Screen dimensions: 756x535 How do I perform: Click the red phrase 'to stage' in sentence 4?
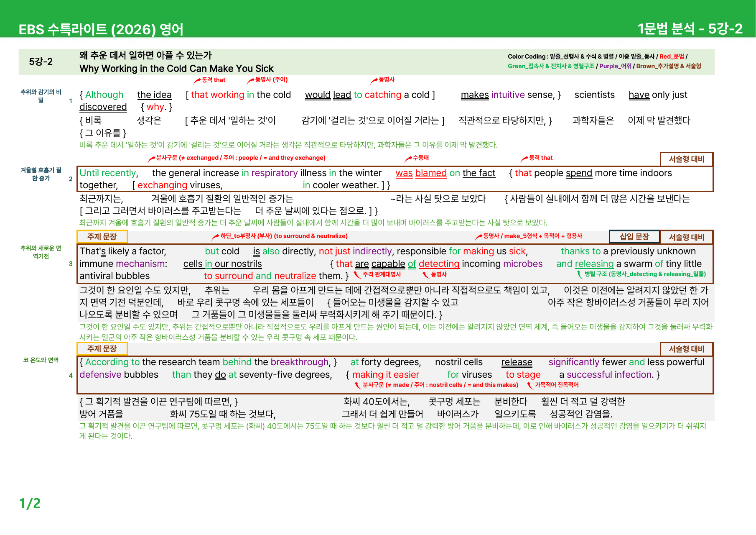tap(523, 375)
